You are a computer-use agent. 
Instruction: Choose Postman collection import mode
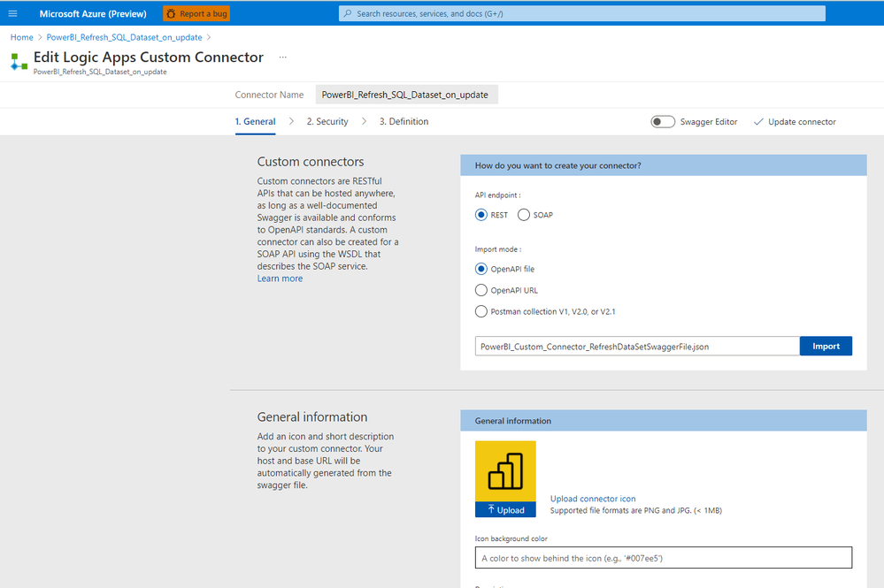(x=480, y=311)
